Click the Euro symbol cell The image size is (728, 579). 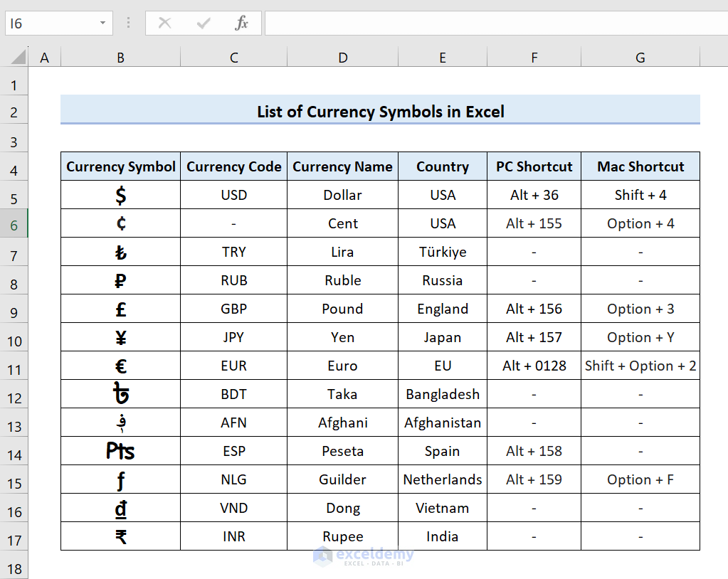[120, 366]
